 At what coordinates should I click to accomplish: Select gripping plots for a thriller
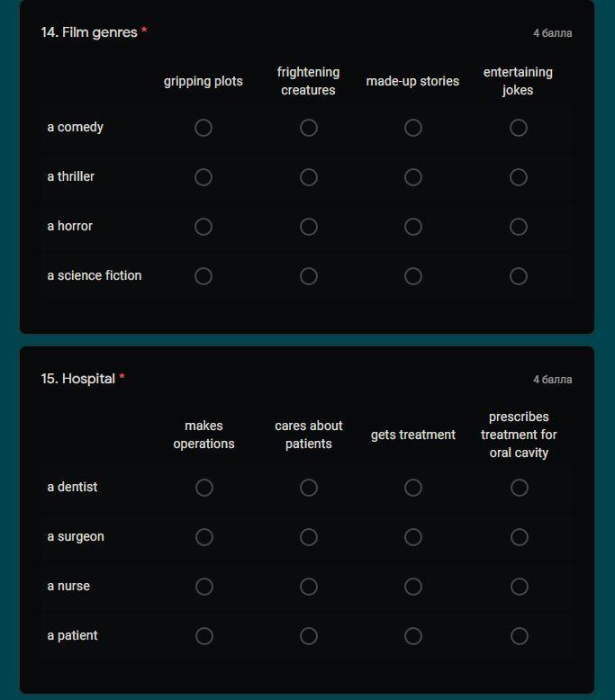click(x=203, y=177)
